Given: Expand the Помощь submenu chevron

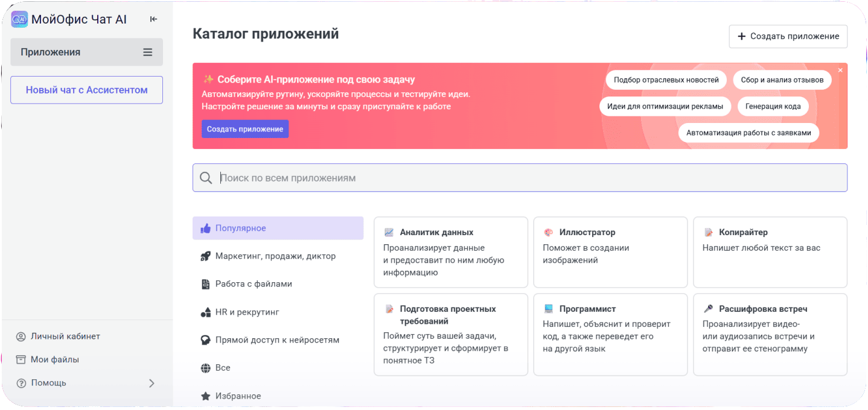Looking at the screenshot, I should (152, 383).
